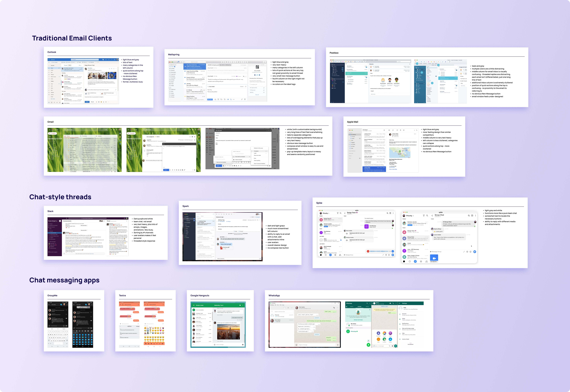Viewport: 570px width, 392px height.
Task: Tick the select-all checkbox in Gmail inbox toolbar
Action: [x=65, y=133]
